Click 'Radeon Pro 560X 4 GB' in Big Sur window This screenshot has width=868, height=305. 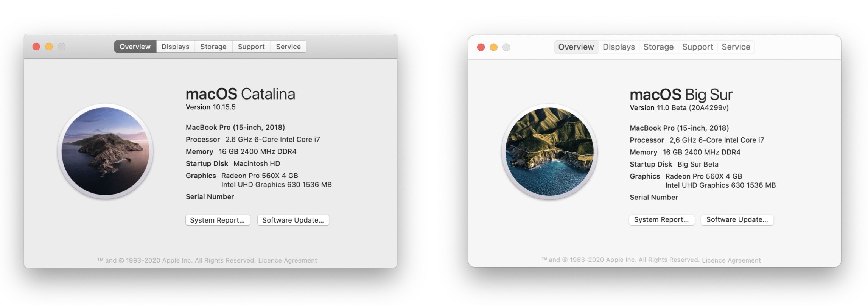pyautogui.click(x=704, y=176)
